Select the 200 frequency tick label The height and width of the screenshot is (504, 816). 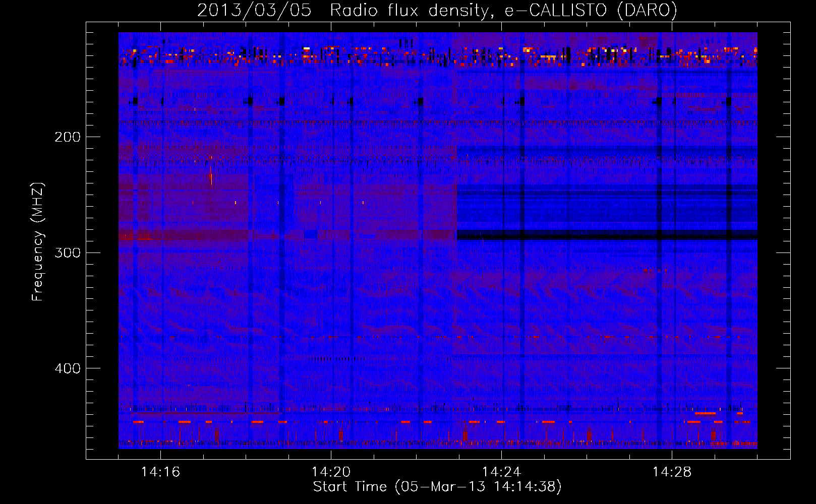pyautogui.click(x=68, y=137)
